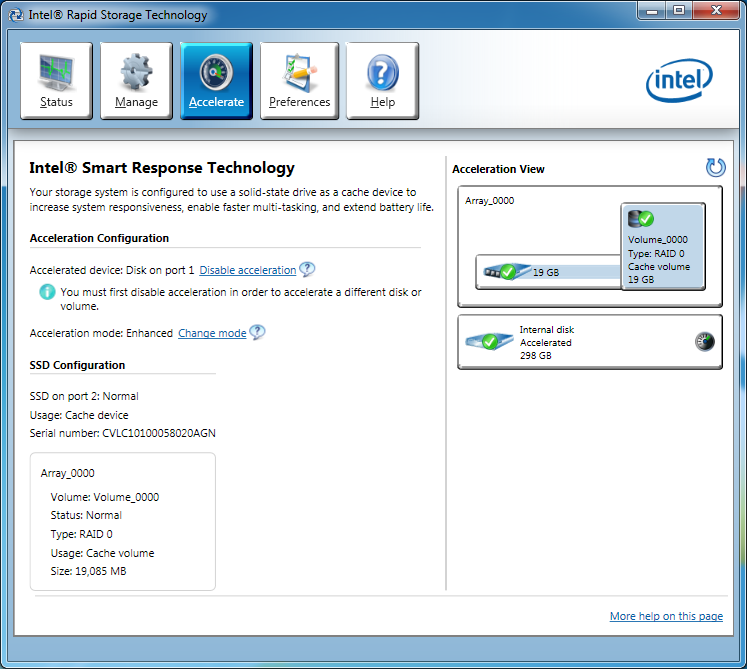Open the Help tab
This screenshot has width=747, height=669.
pos(383,81)
